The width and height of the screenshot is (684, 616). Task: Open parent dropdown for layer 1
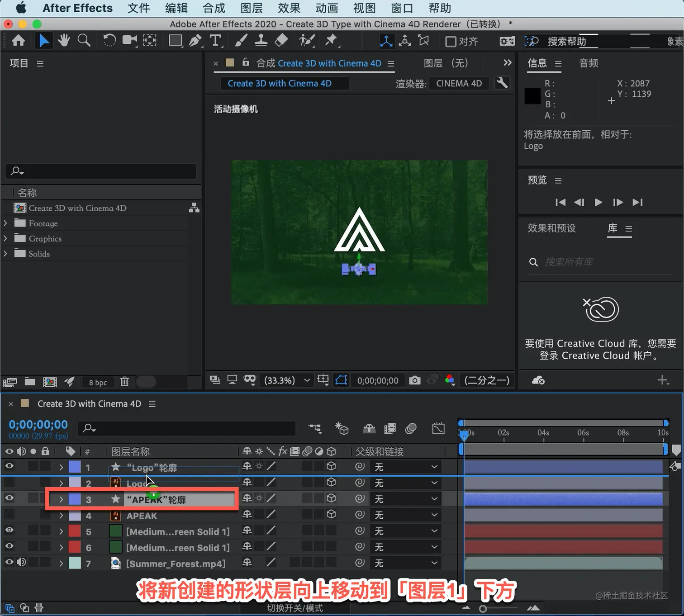coord(406,467)
